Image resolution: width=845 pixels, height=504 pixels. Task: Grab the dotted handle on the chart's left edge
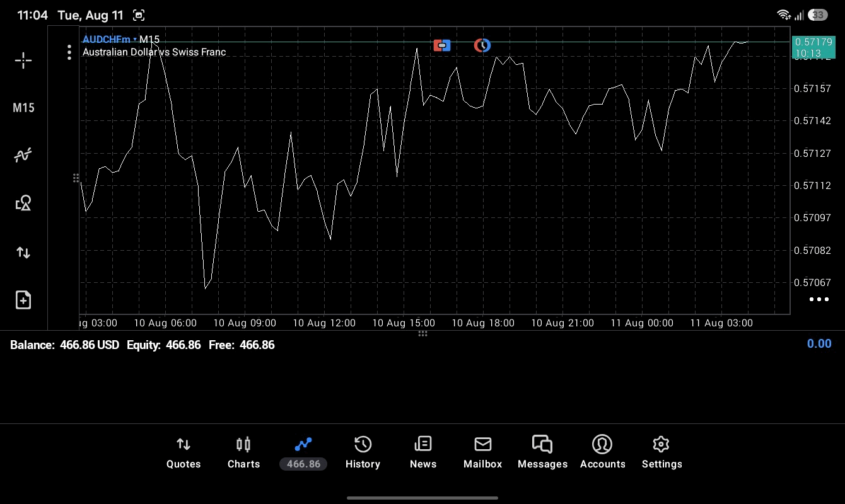(x=76, y=178)
